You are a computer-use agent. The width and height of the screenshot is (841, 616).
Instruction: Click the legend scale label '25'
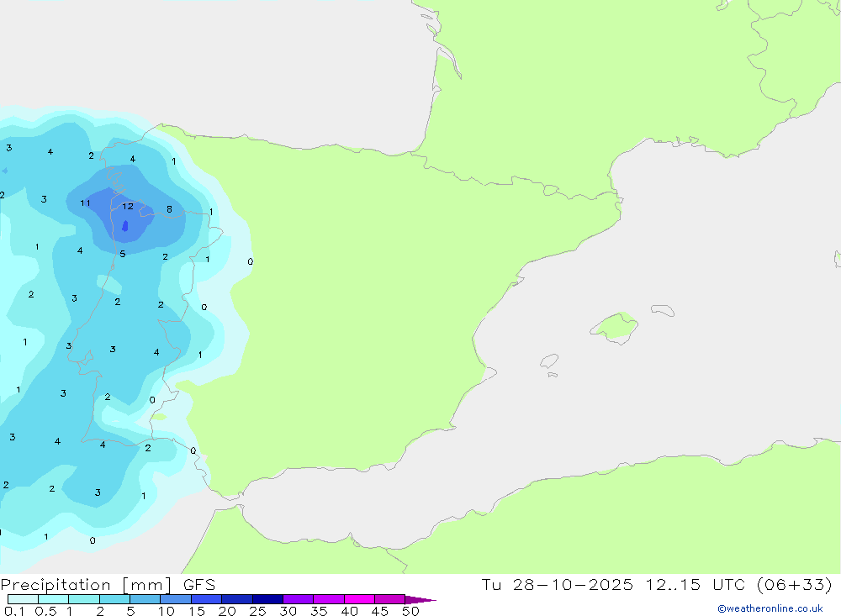click(257, 611)
